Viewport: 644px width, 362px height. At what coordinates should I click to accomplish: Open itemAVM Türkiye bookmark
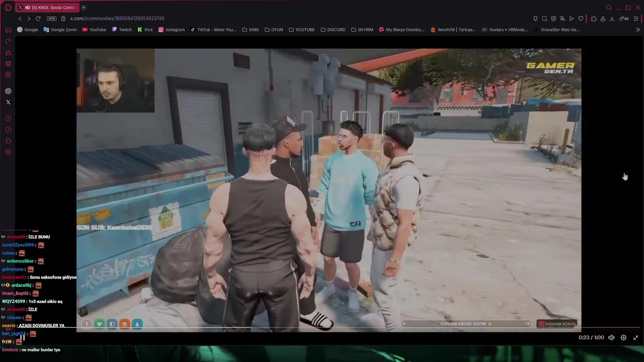pyautogui.click(x=453, y=30)
